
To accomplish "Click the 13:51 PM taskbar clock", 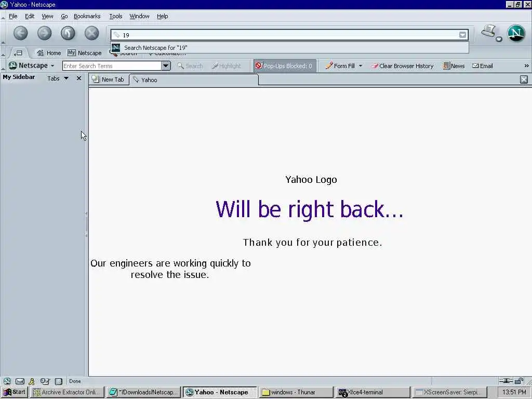I will click(x=514, y=392).
